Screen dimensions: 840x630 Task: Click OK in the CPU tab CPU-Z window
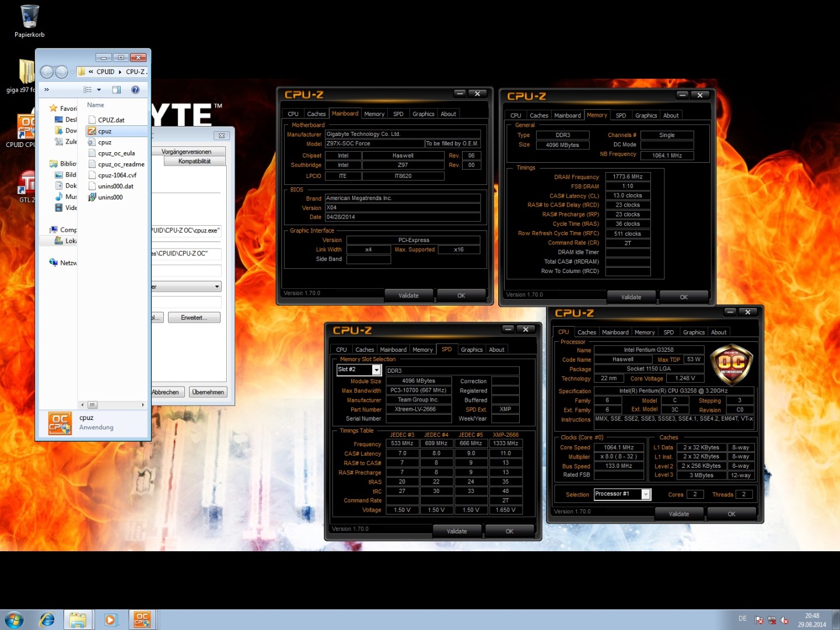point(731,514)
